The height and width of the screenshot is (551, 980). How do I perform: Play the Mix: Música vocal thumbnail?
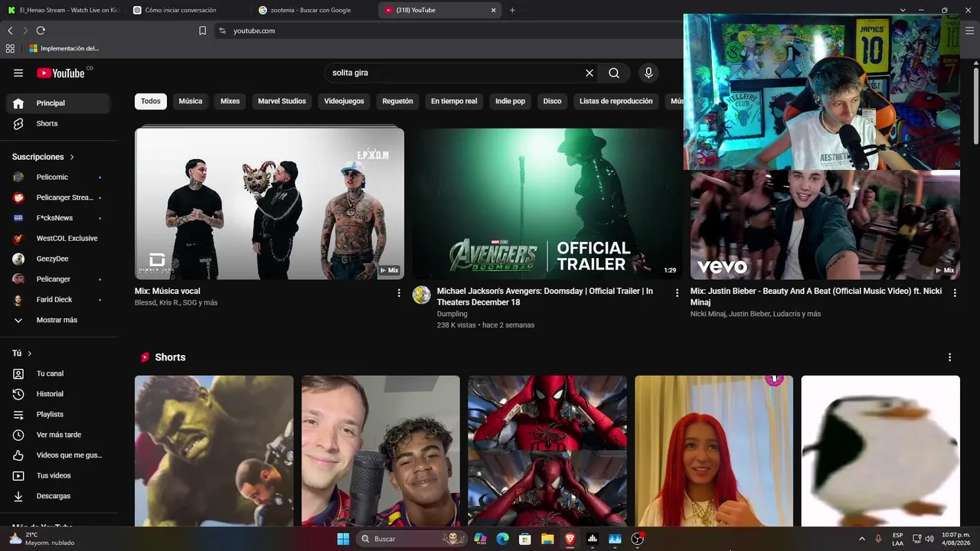[x=269, y=202]
